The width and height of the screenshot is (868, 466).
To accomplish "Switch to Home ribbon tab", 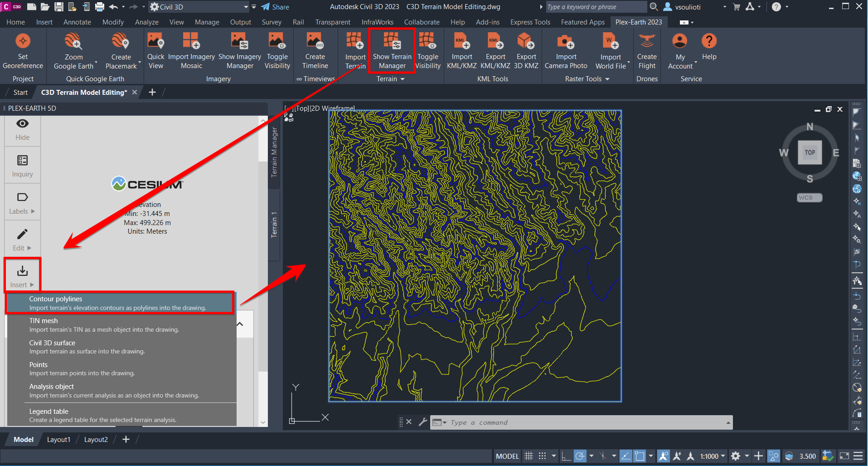I will point(16,22).
